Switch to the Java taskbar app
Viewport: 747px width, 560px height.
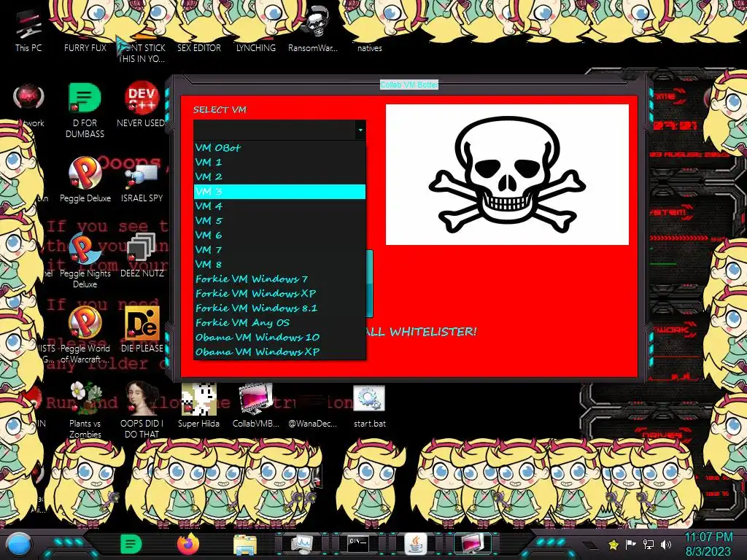(415, 544)
